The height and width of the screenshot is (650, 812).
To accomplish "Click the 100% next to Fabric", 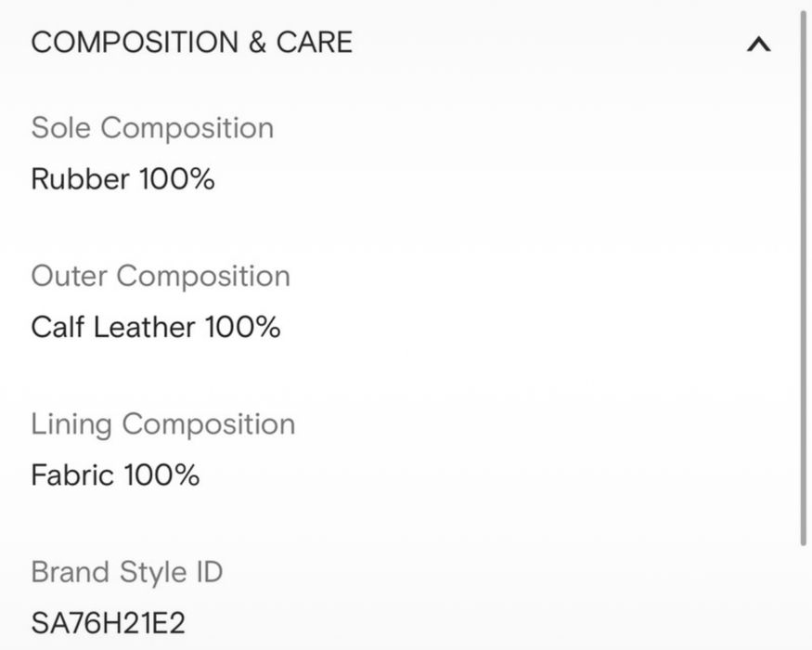I will point(161,475).
